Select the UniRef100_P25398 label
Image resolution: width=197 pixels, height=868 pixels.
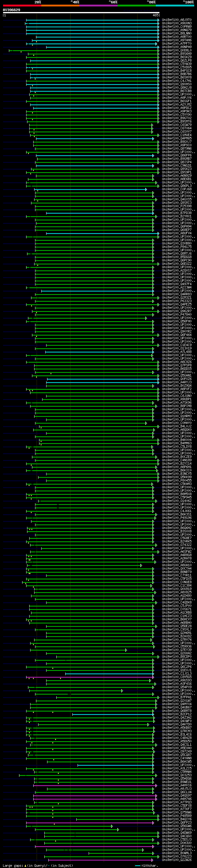pos(177,206)
